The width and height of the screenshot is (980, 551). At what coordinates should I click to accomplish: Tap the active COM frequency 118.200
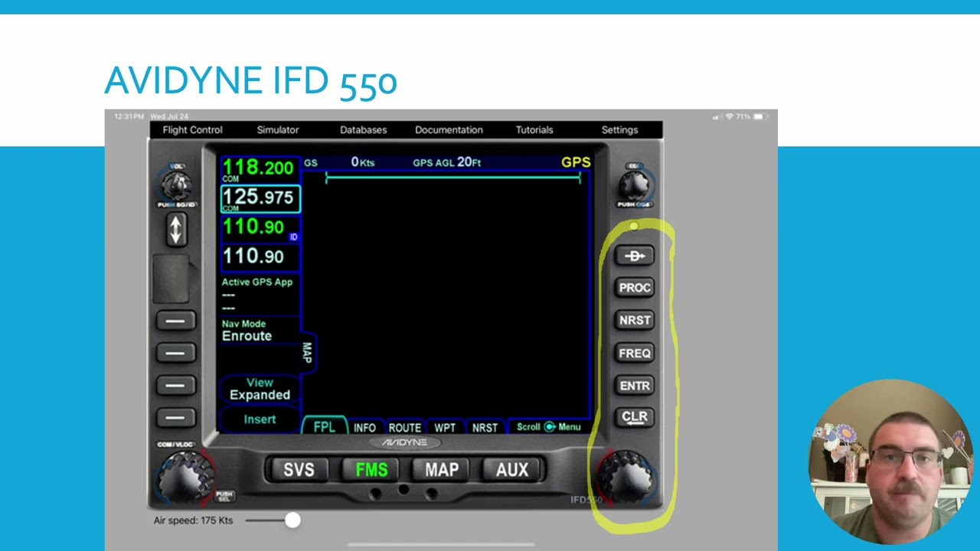[260, 169]
